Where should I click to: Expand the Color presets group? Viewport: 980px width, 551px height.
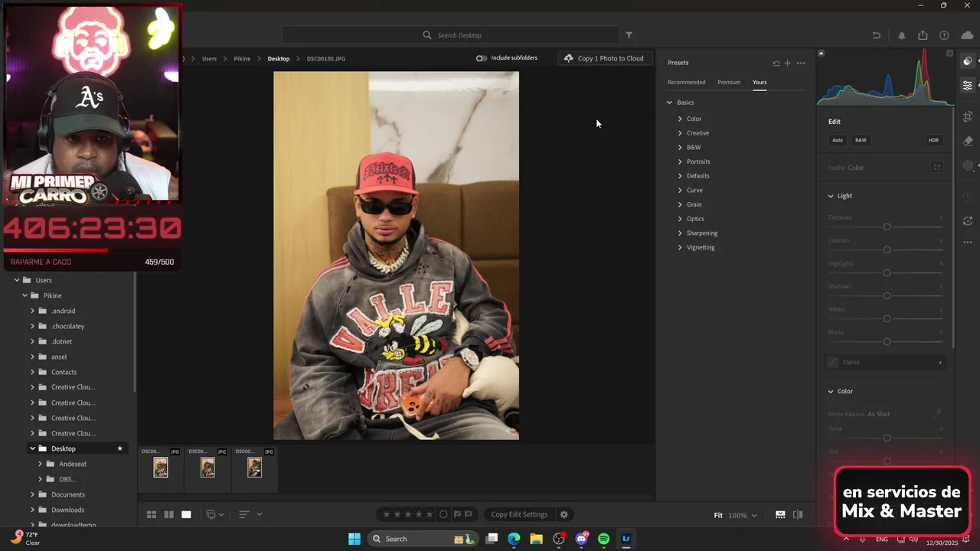(680, 119)
